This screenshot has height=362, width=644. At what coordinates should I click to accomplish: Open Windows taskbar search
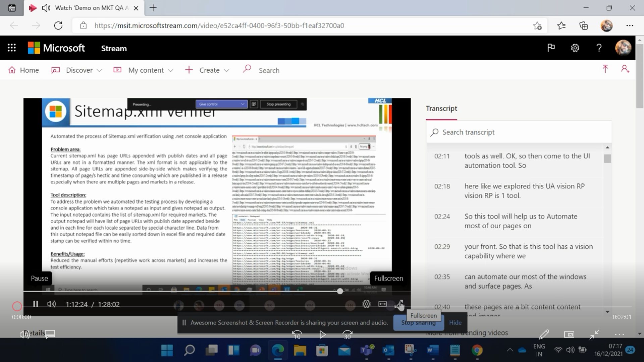pyautogui.click(x=189, y=351)
